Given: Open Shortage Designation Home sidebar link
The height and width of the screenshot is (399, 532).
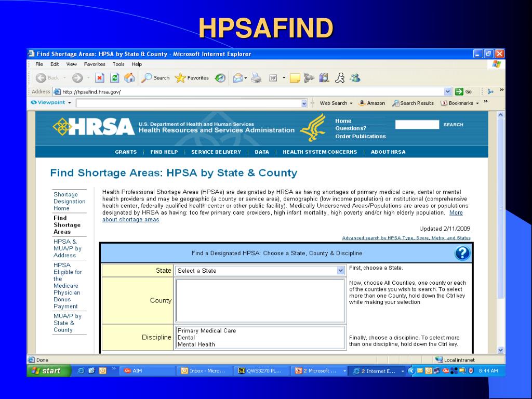Looking at the screenshot, I should (69, 201).
